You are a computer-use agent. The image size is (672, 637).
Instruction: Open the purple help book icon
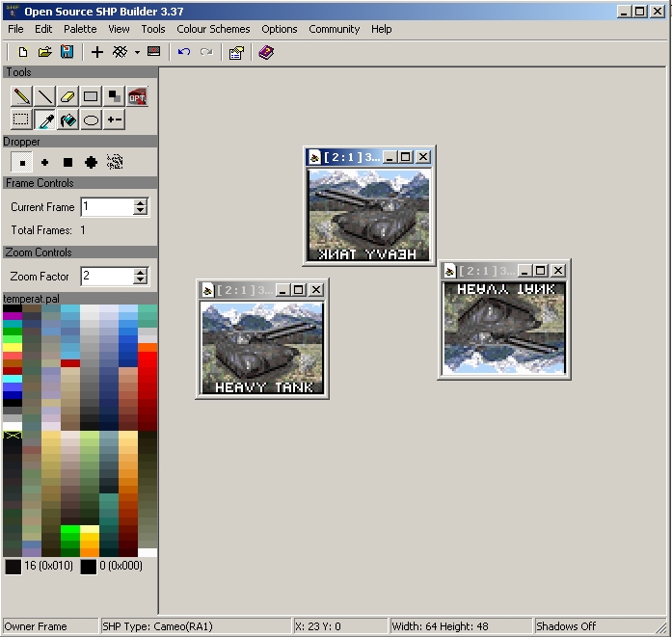click(266, 53)
